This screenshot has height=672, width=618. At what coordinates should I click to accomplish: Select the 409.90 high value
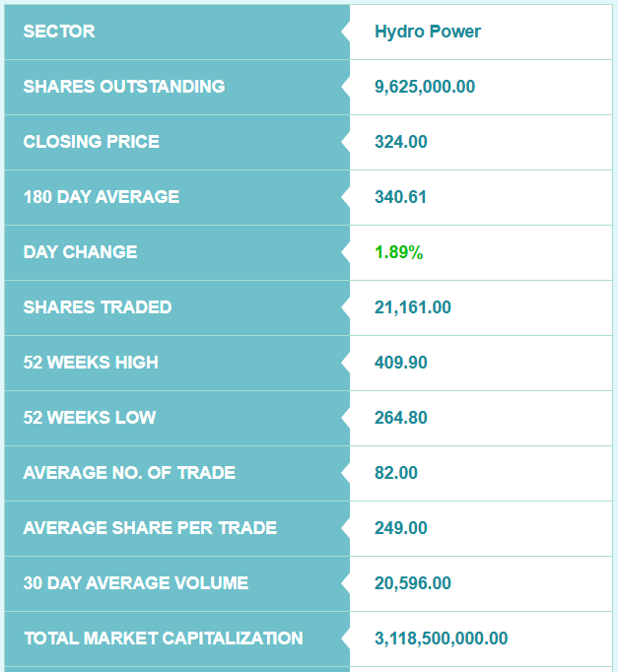coord(401,363)
